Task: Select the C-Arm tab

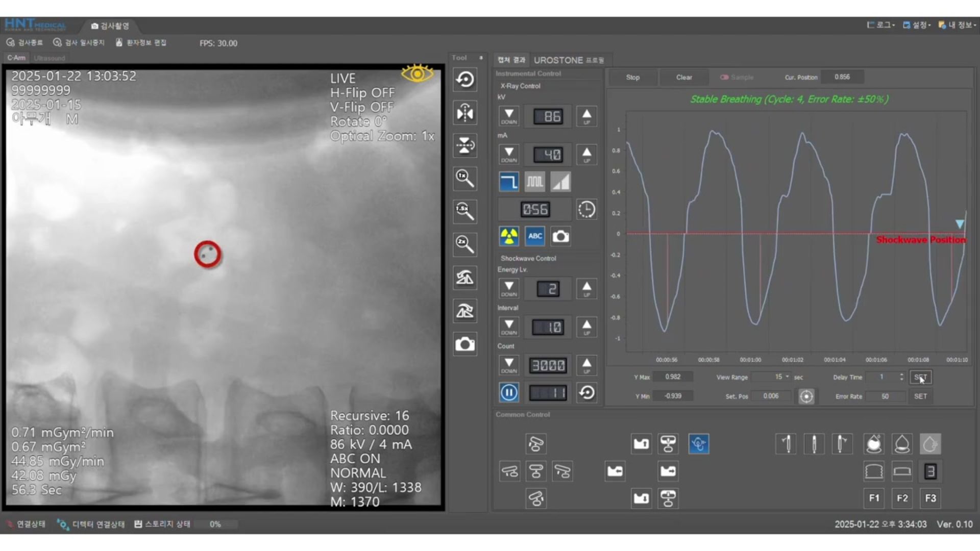Action: click(16, 58)
